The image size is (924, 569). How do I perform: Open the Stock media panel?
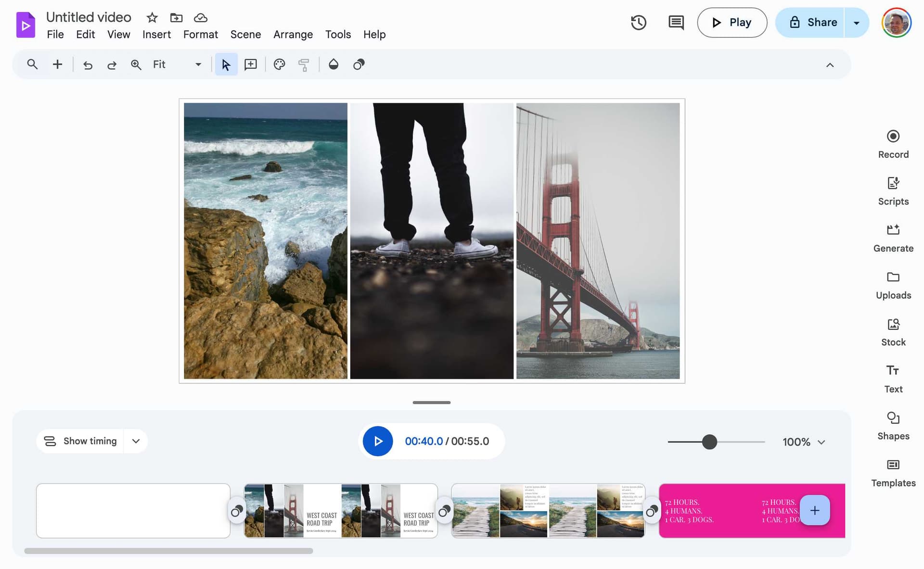click(893, 332)
